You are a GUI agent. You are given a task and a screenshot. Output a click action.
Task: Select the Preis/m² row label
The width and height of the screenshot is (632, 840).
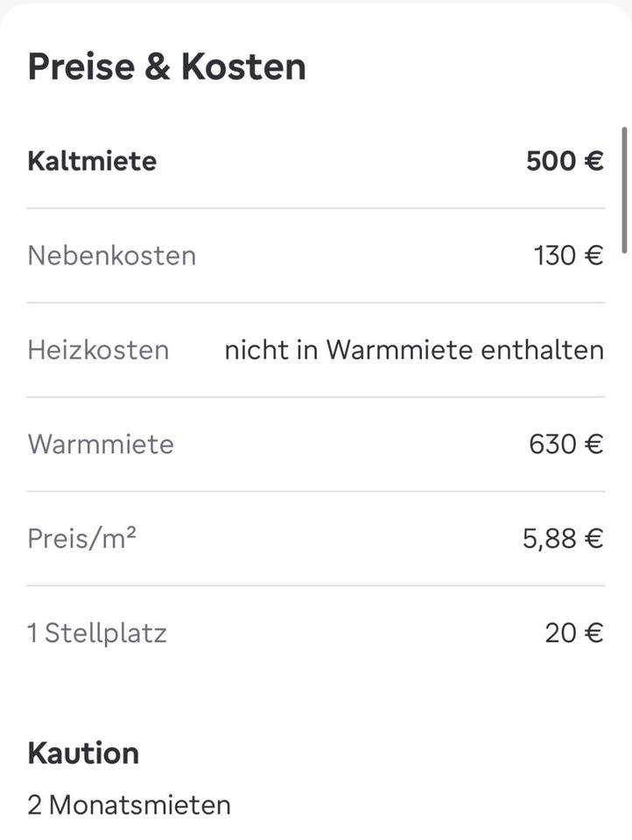pos(81,538)
